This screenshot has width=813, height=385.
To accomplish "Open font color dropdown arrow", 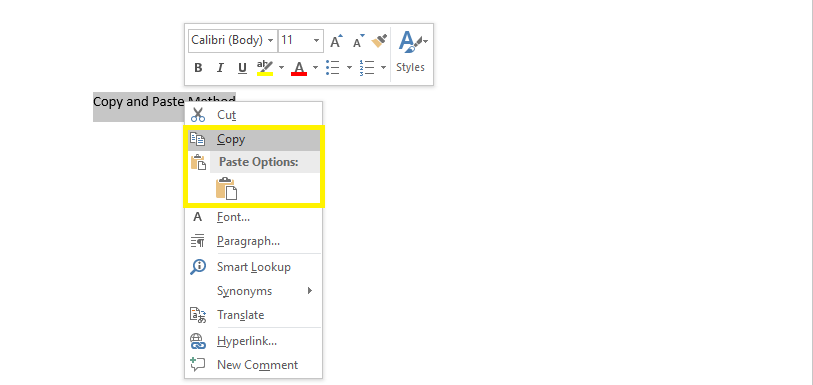I will [x=315, y=68].
